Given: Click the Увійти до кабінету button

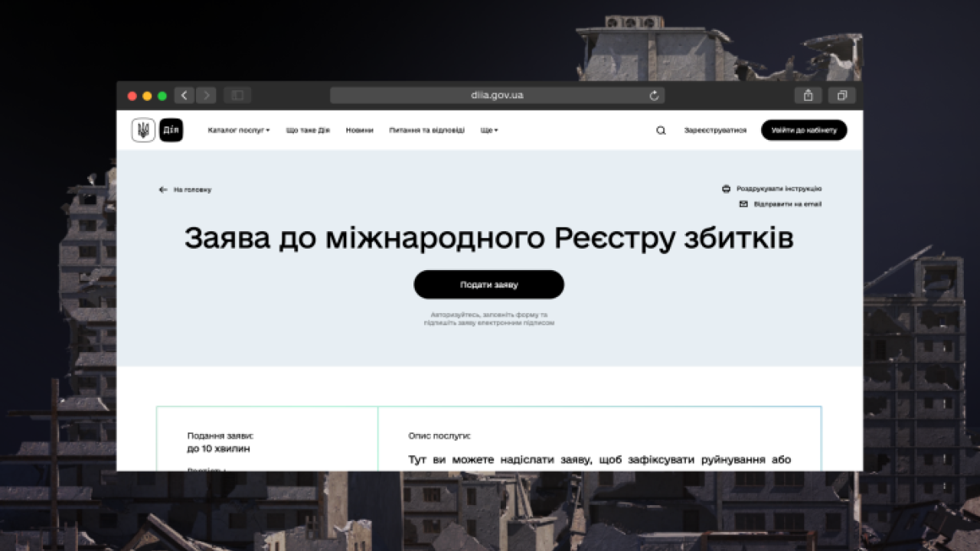Looking at the screenshot, I should point(804,130).
